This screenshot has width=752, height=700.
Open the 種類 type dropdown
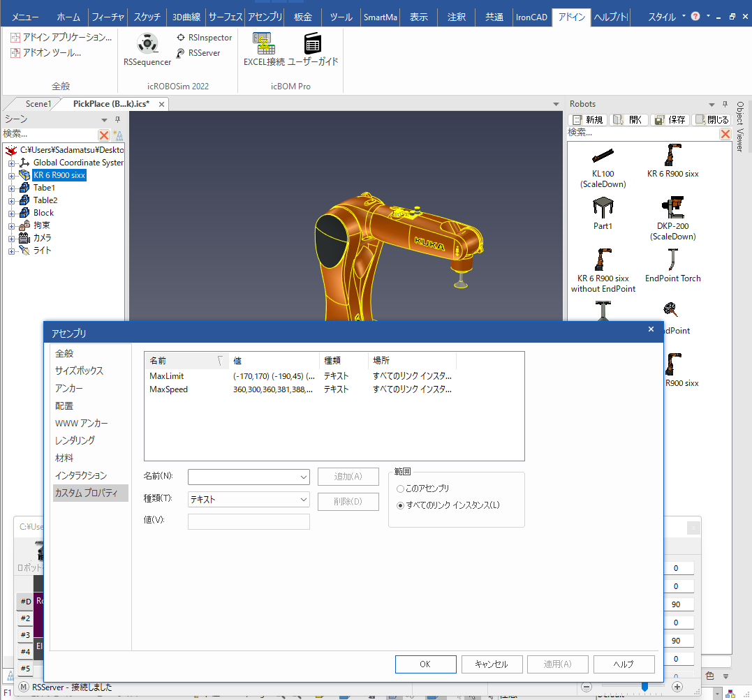(303, 500)
